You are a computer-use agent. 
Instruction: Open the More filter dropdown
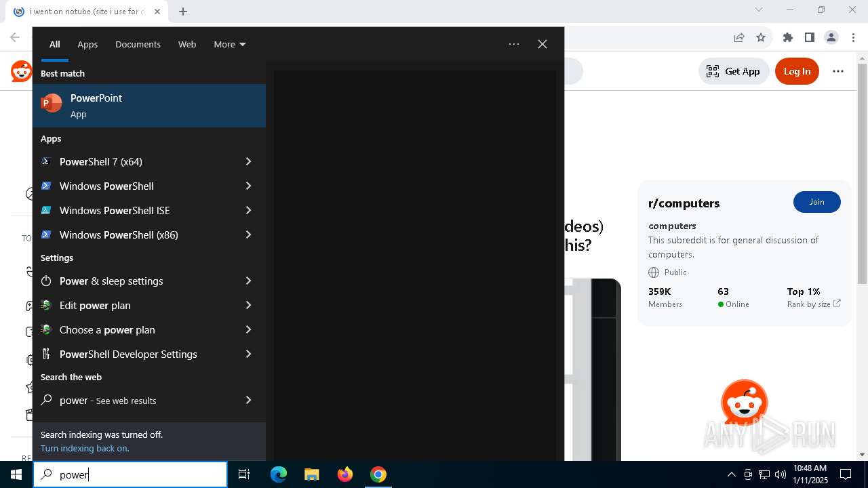click(230, 44)
